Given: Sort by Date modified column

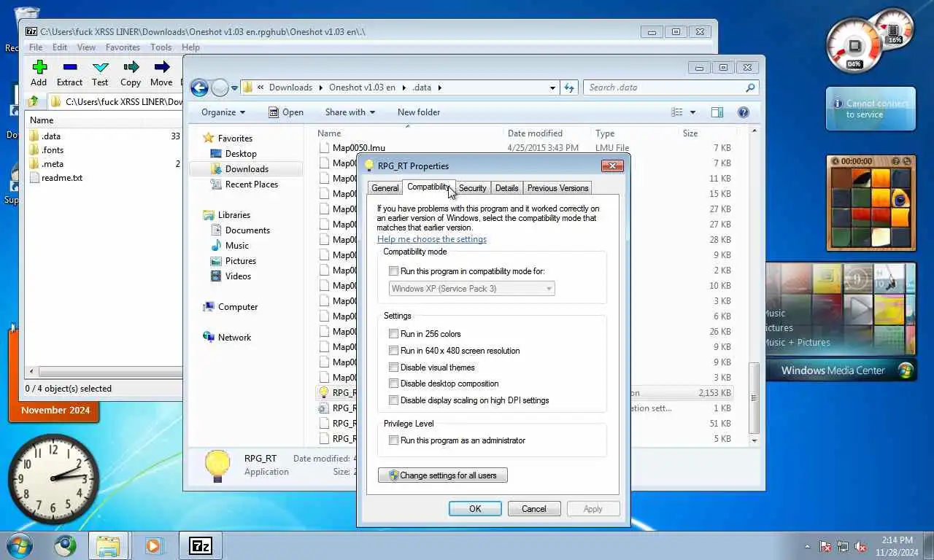Looking at the screenshot, I should click(535, 133).
